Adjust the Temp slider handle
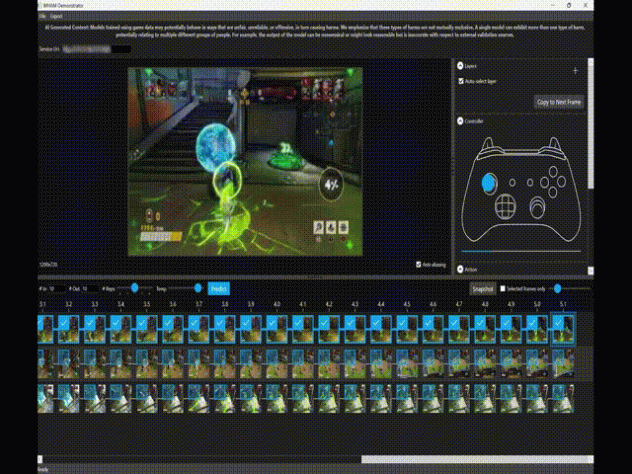This screenshot has height=474, width=632. (x=198, y=288)
